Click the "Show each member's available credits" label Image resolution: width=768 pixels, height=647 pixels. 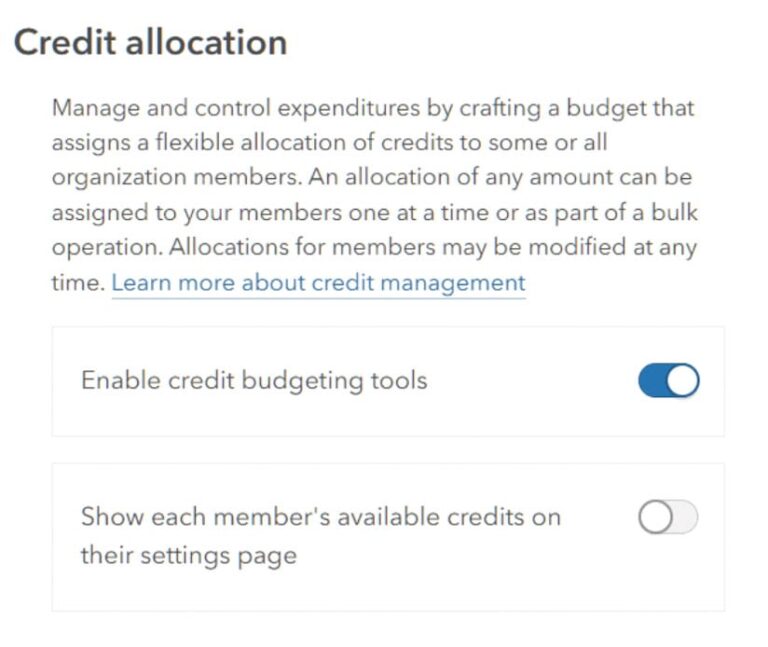[x=320, y=517]
